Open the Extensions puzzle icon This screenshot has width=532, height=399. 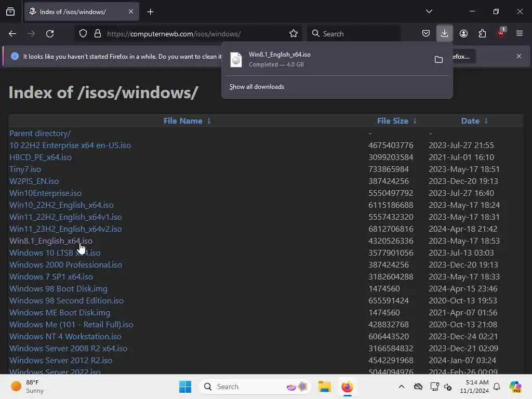point(482,34)
